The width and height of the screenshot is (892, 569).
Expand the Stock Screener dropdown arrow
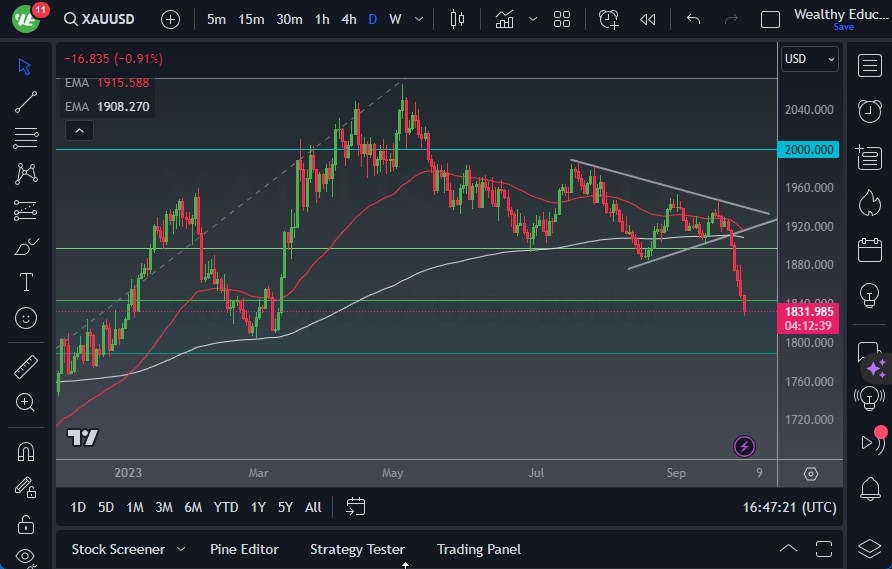tap(181, 549)
